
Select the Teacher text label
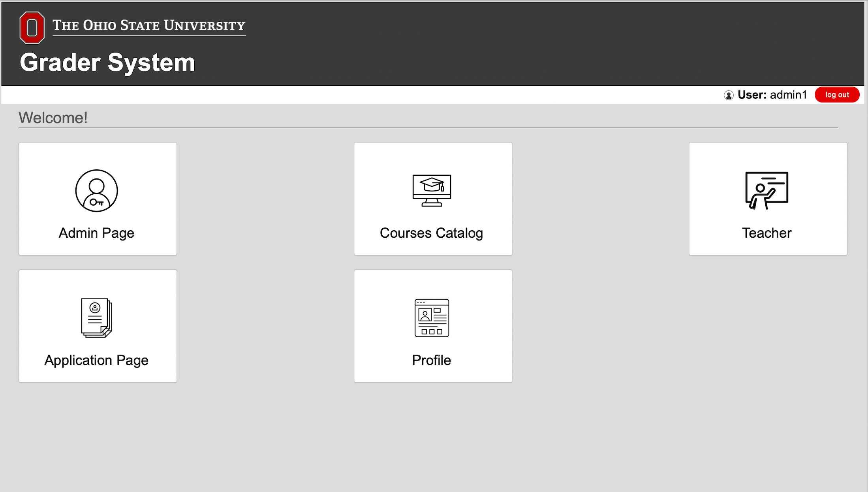coord(767,233)
